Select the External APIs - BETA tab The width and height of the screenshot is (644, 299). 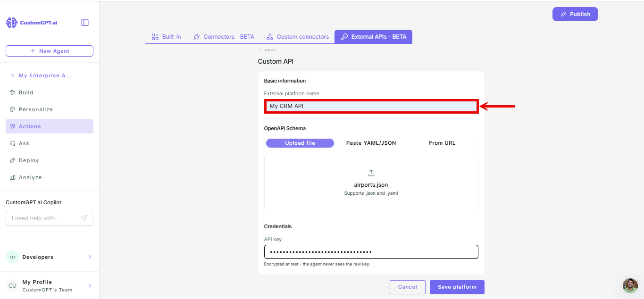click(x=373, y=37)
